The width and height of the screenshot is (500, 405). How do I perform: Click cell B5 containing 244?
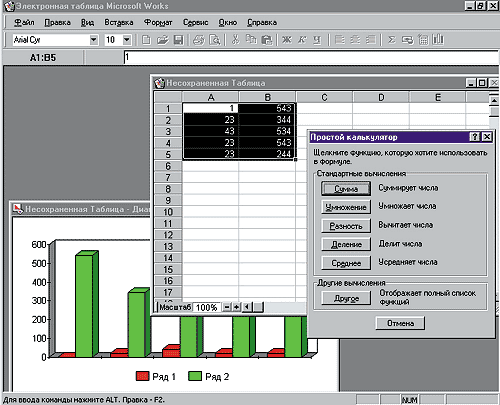267,154
